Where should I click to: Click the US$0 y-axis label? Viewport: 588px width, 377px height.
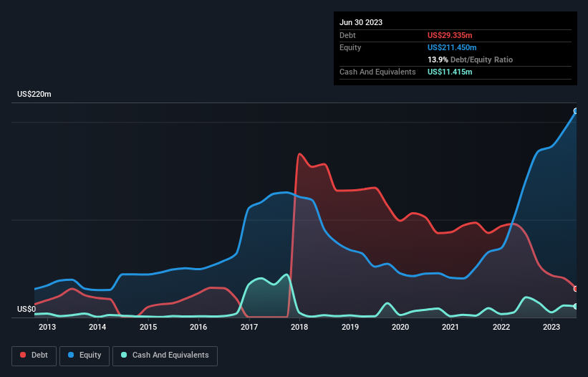[26, 309]
